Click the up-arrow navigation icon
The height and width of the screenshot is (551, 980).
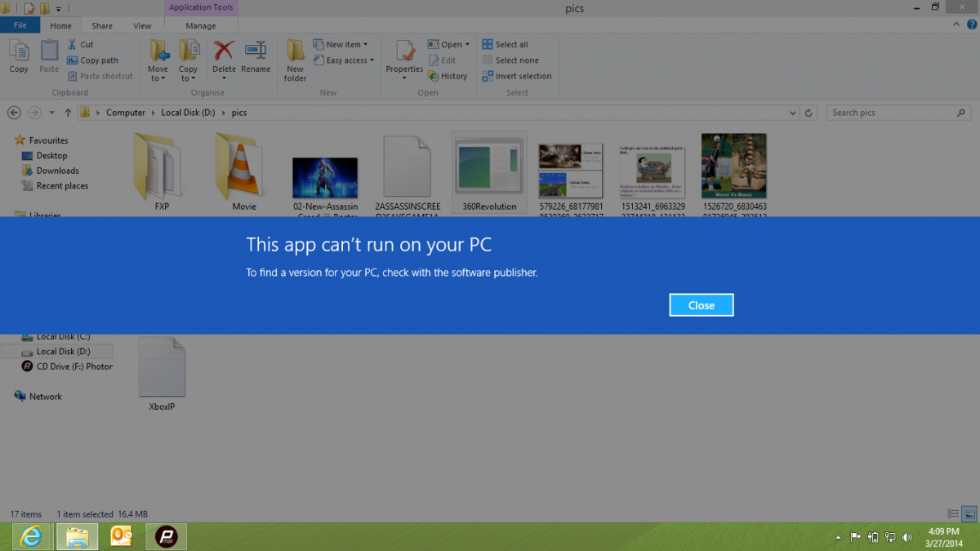[x=68, y=113]
